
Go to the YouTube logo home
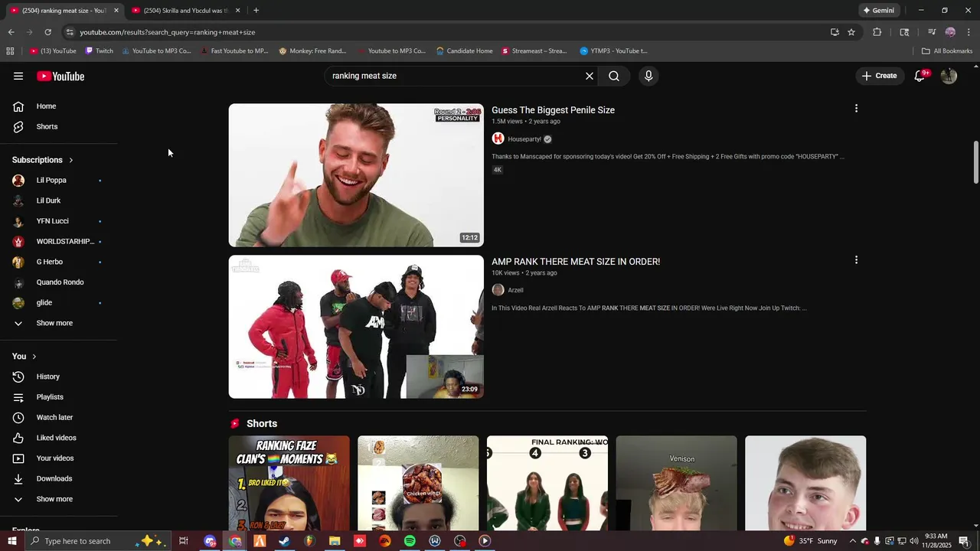(x=60, y=76)
